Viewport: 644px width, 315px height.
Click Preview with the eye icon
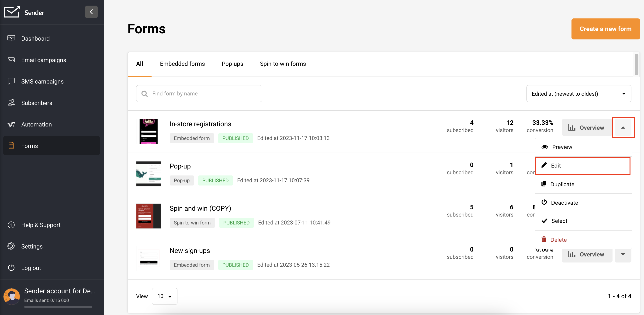562,147
